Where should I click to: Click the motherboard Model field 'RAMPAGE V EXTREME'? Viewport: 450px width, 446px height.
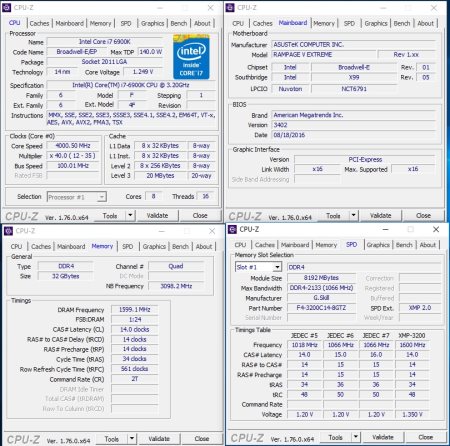coord(324,54)
